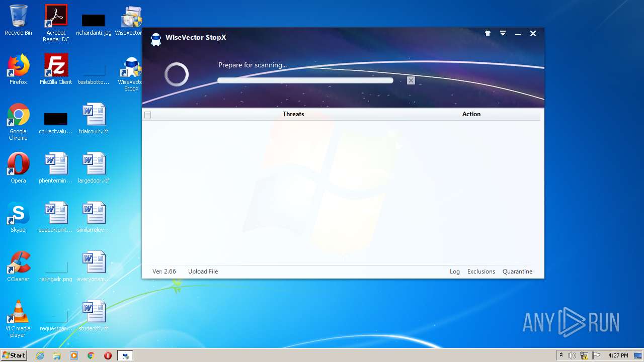Open CCleaner desktop shortcut
Image resolution: width=644 pixels, height=362 pixels.
(x=18, y=267)
